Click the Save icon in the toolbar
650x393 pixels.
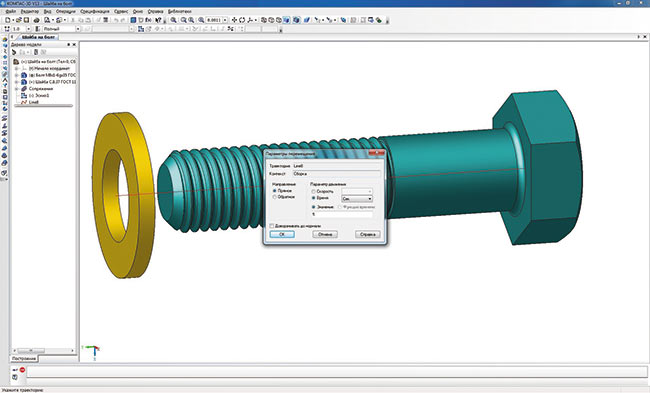(26, 20)
